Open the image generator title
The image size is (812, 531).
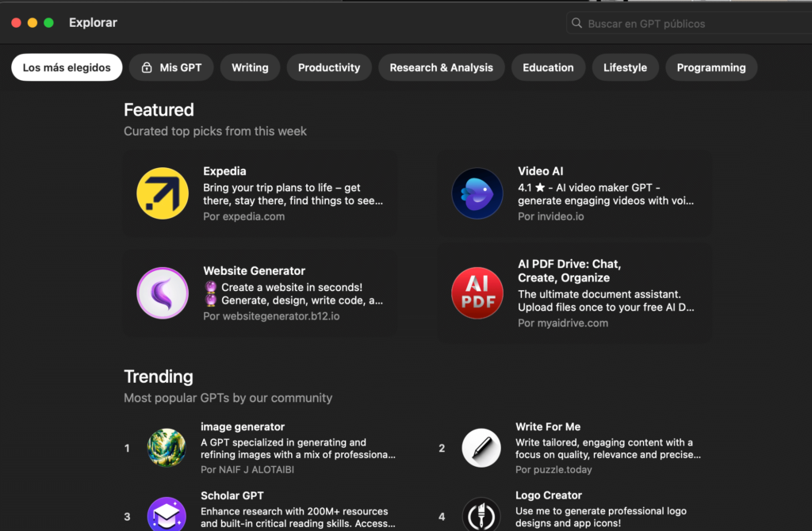pos(243,427)
